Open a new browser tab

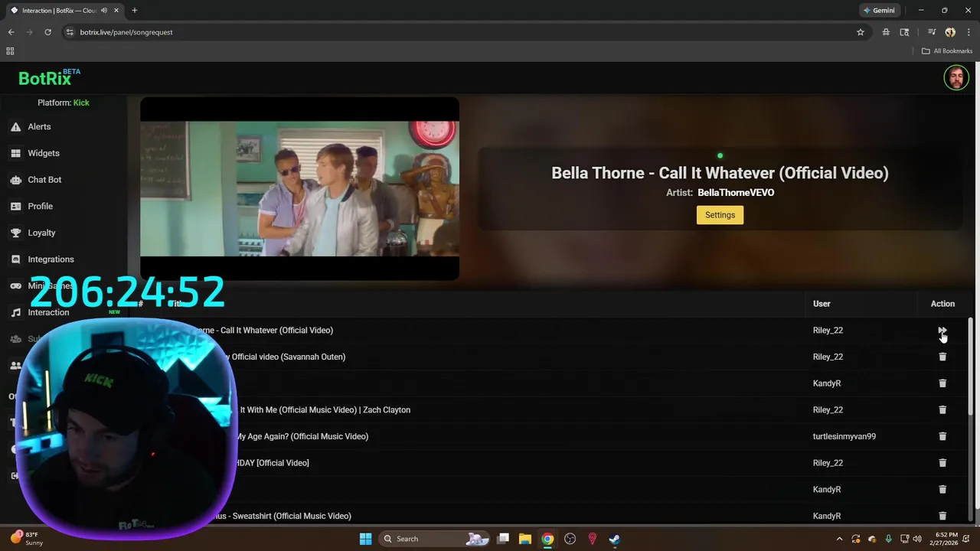135,11
